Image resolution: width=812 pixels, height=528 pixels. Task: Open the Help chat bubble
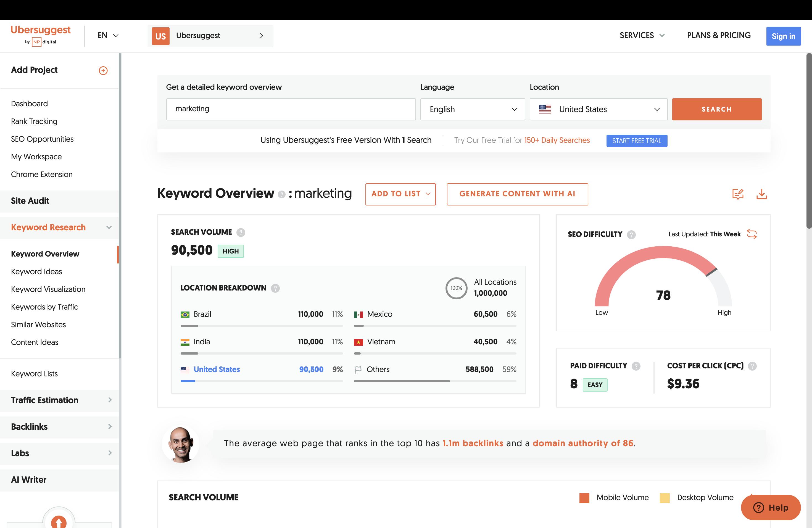tap(770, 508)
